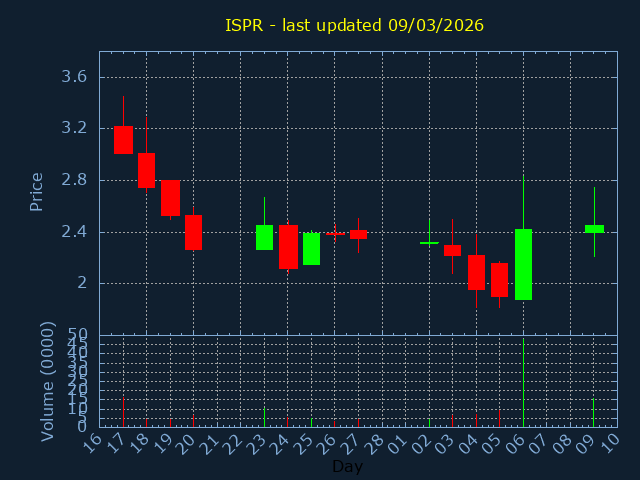Select the green candlestick on day 23

click(x=264, y=237)
